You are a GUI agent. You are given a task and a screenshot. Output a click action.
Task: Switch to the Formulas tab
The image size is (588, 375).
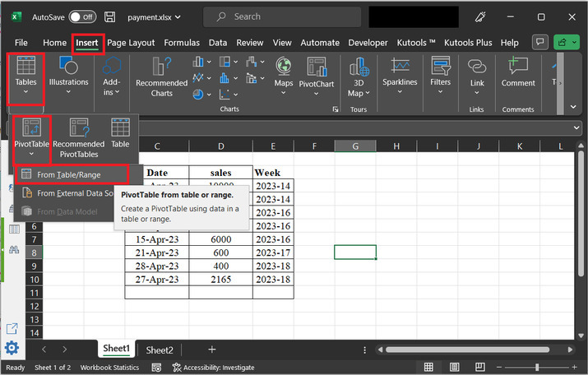[182, 43]
